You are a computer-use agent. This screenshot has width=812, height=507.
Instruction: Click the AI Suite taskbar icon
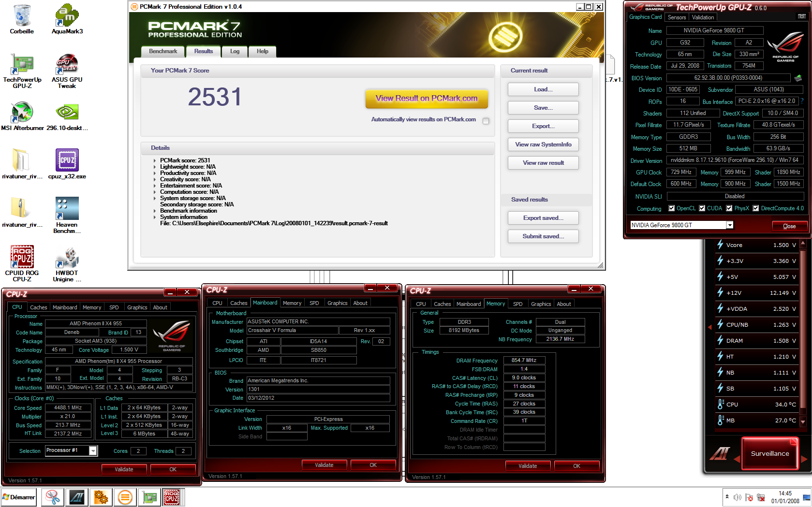77,497
